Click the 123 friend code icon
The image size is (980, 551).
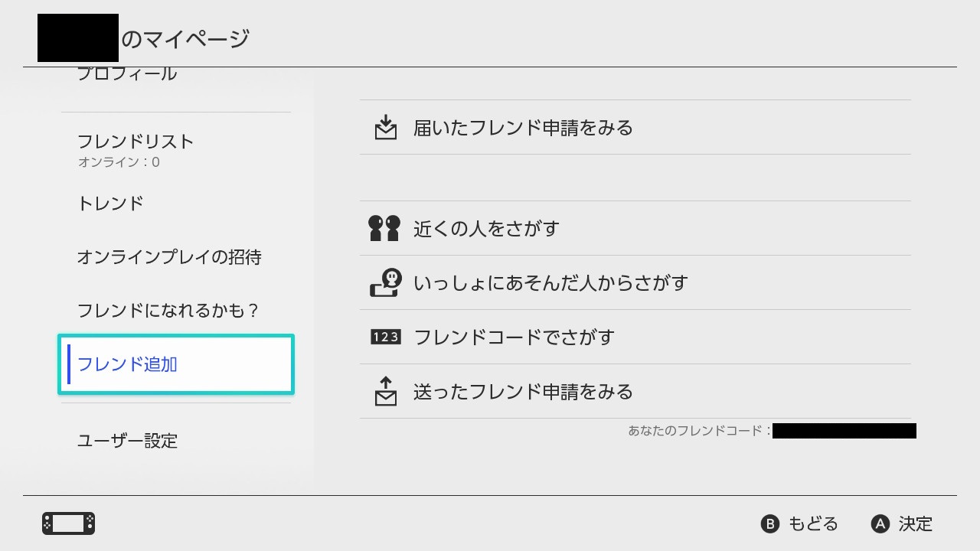click(x=385, y=337)
